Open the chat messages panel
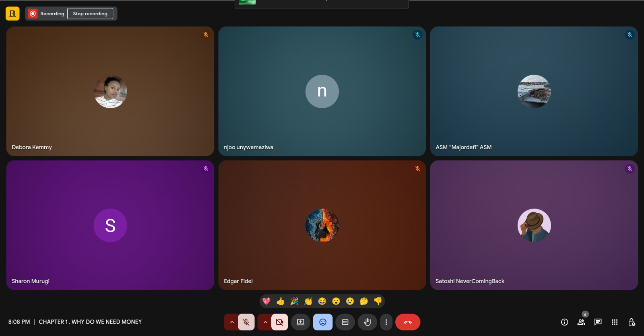This screenshot has height=336, width=644. (x=598, y=322)
